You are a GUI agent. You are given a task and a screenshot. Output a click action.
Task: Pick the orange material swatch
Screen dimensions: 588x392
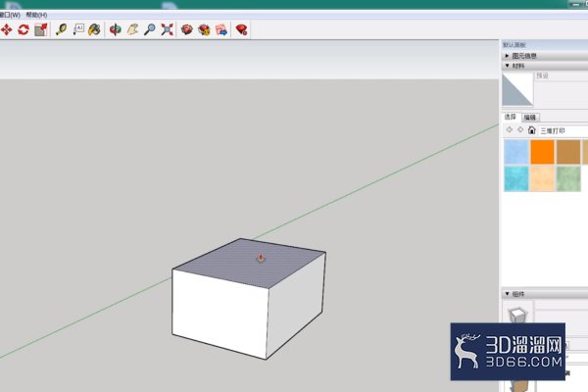(542, 152)
